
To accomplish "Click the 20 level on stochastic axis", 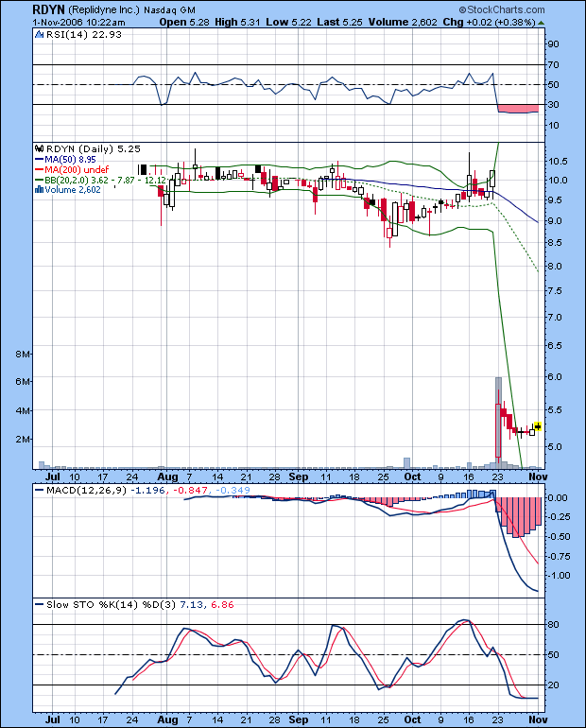I will (554, 685).
